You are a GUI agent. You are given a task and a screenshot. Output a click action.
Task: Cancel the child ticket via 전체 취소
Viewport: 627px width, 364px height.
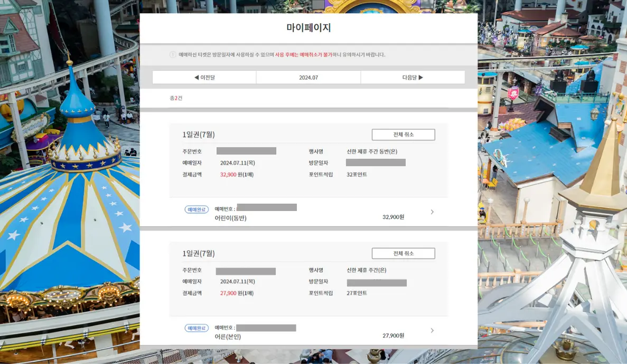click(x=404, y=134)
